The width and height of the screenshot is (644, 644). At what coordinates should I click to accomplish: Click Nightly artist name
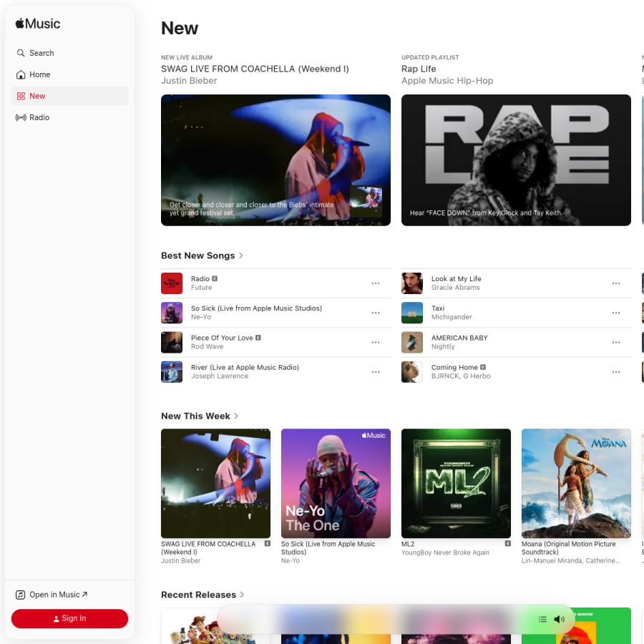click(443, 346)
